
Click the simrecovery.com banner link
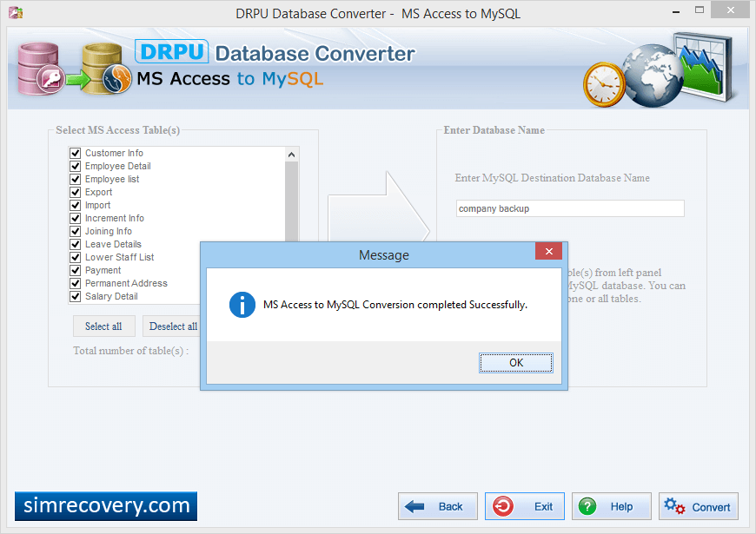tap(106, 506)
